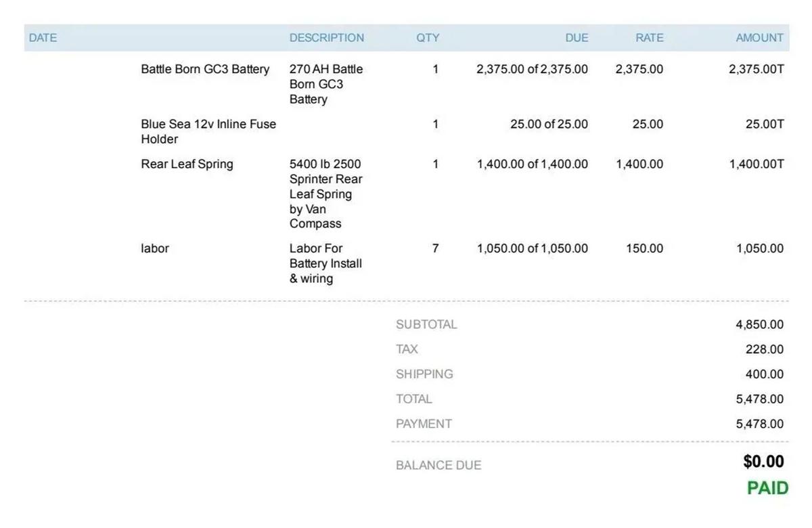The width and height of the screenshot is (812, 528).
Task: Select the DESCRIPTION column header
Action: [326, 38]
